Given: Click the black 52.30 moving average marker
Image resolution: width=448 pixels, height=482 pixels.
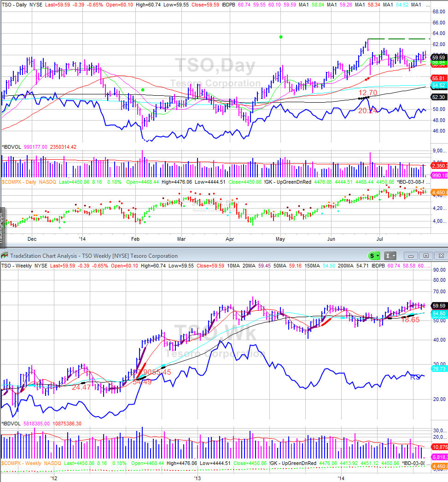Looking at the screenshot, I should coord(439,97).
